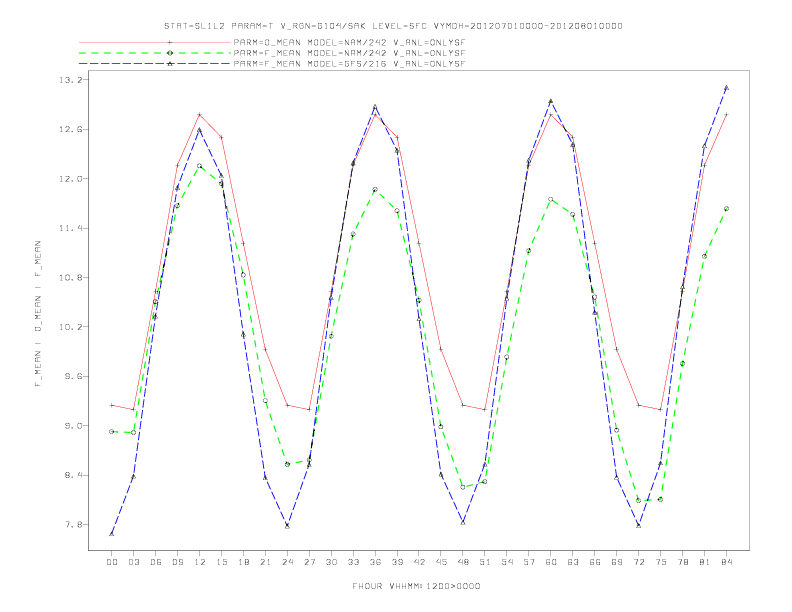Click x-axis tick label 66
The height and width of the screenshot is (612, 792).
click(x=595, y=562)
